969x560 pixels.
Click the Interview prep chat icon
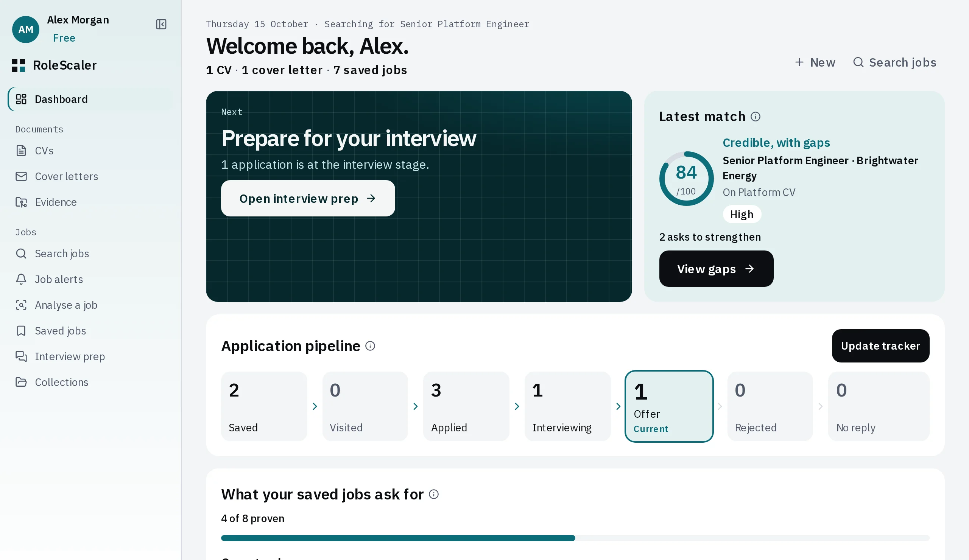tap(21, 357)
